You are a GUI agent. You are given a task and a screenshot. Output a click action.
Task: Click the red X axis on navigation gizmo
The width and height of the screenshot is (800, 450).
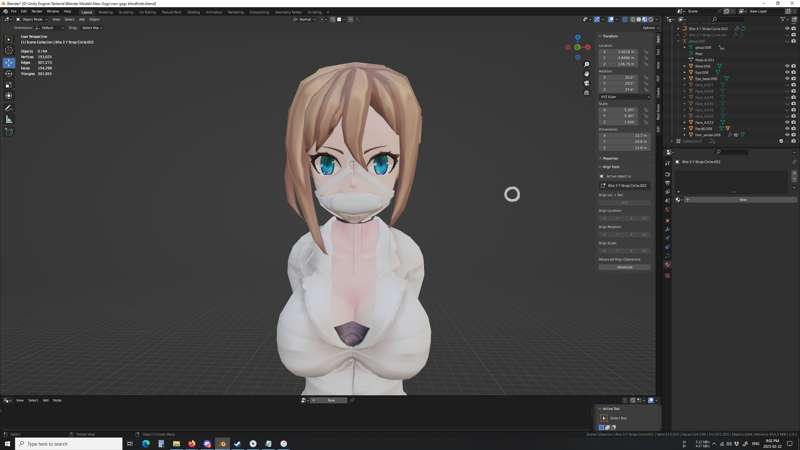(588, 47)
